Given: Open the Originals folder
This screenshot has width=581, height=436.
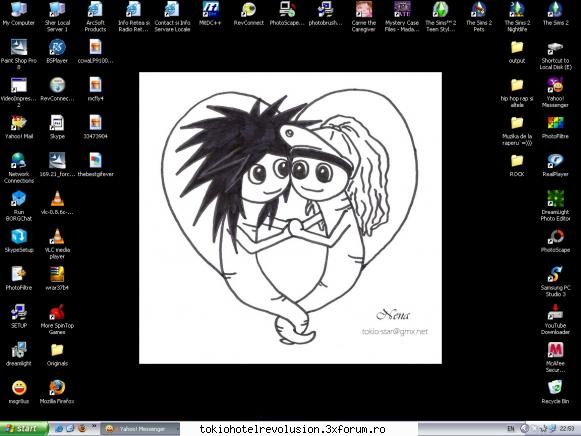Looking at the screenshot, I should (57, 355).
